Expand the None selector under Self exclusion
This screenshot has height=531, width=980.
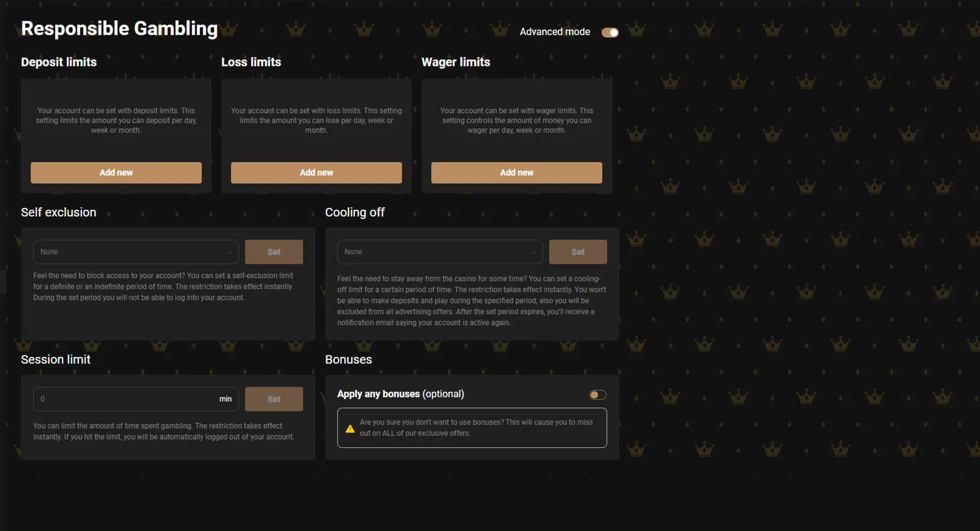(x=135, y=252)
